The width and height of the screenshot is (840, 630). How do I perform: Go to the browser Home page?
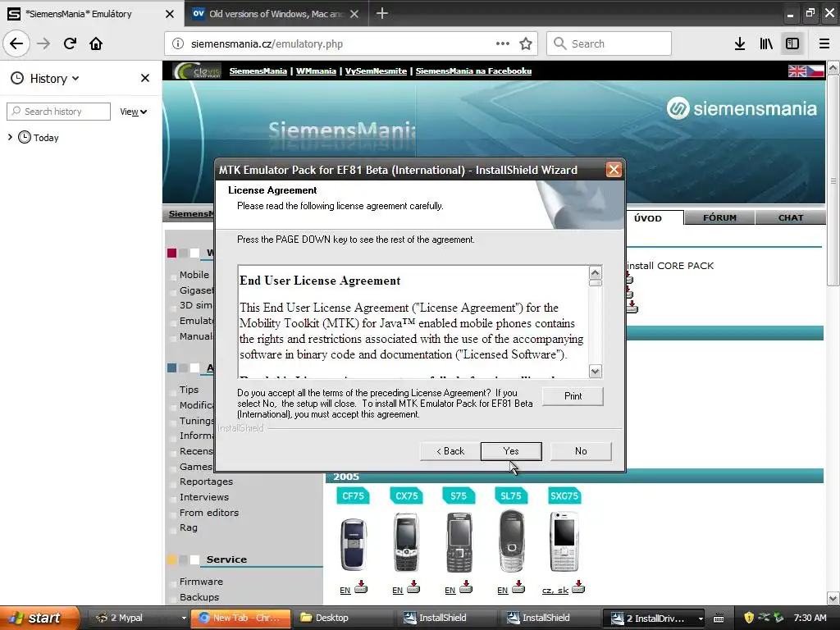tap(96, 43)
